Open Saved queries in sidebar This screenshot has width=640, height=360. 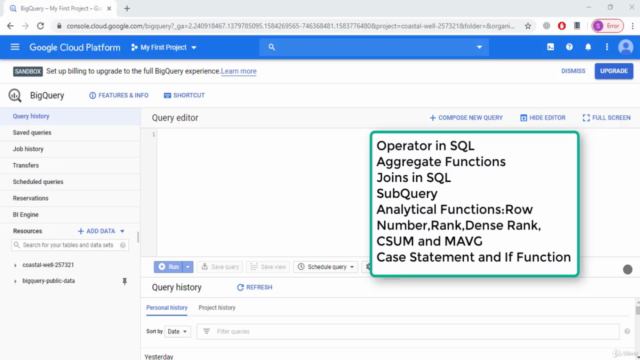tap(70, 133)
